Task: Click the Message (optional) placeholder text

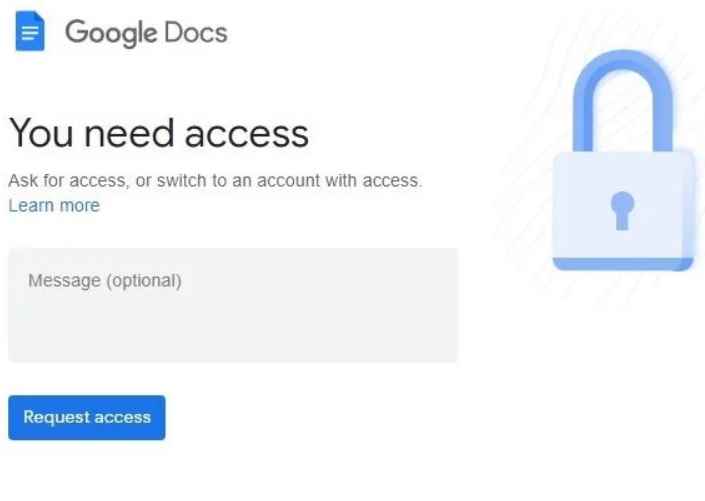Action: coord(105,281)
